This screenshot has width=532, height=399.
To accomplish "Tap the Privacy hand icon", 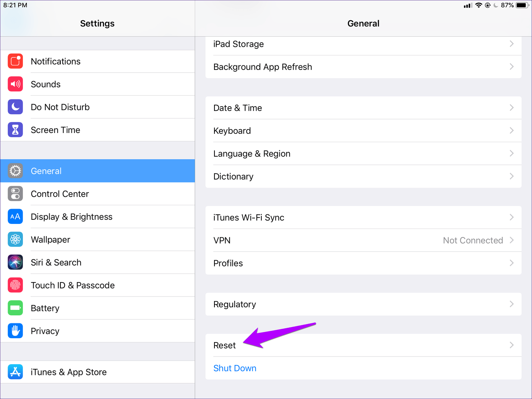I will (15, 331).
